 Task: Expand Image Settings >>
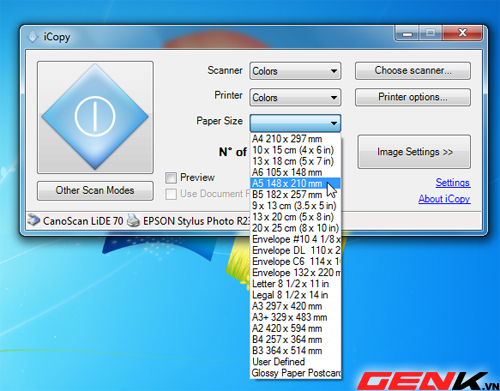click(x=414, y=152)
